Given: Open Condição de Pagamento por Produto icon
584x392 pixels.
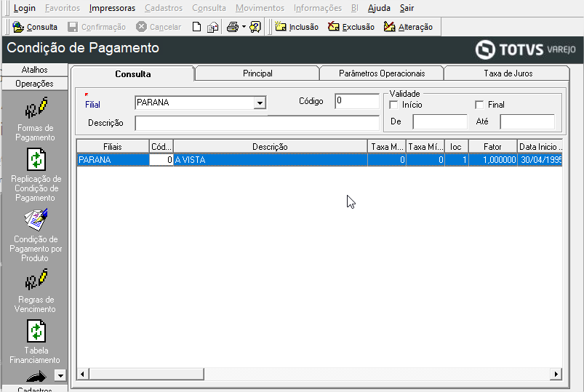Looking at the screenshot, I should (36, 220).
